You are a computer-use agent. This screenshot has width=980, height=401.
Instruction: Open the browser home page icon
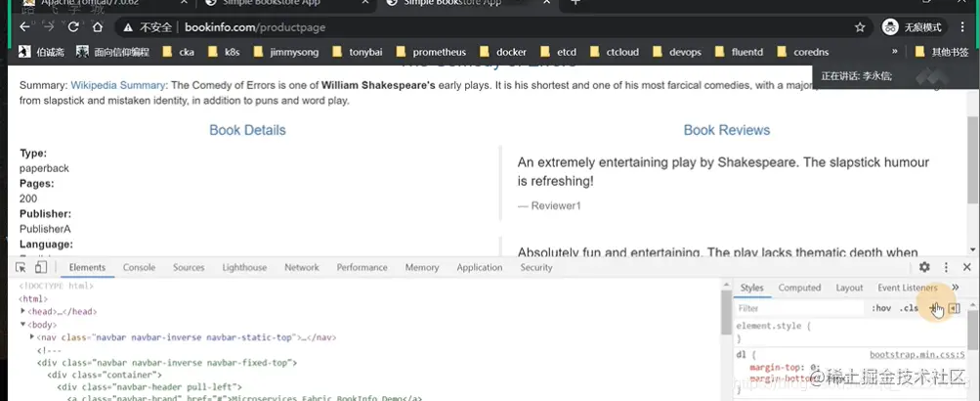pos(98,27)
